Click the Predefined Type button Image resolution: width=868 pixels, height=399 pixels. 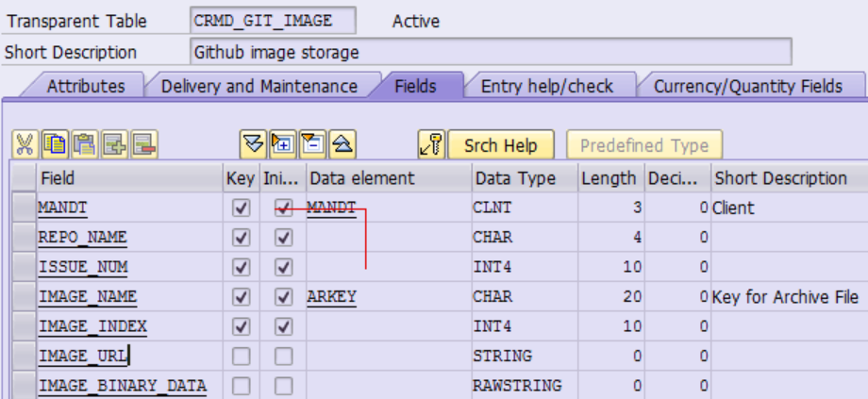click(644, 145)
